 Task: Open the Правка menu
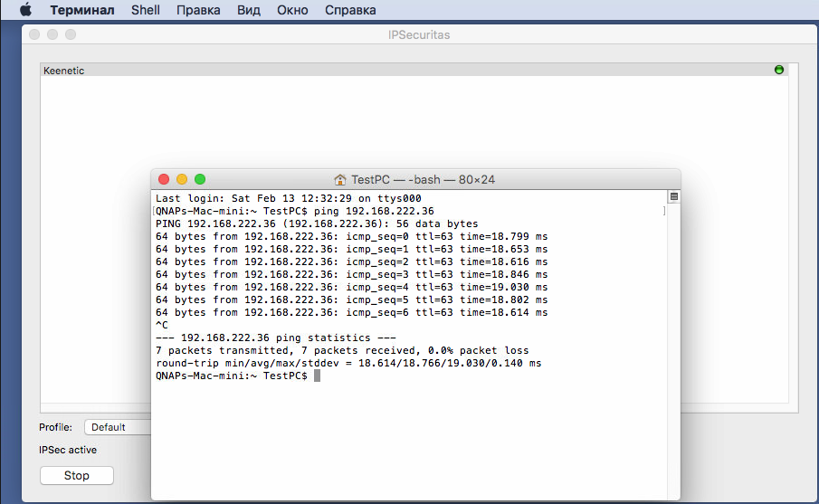198,10
